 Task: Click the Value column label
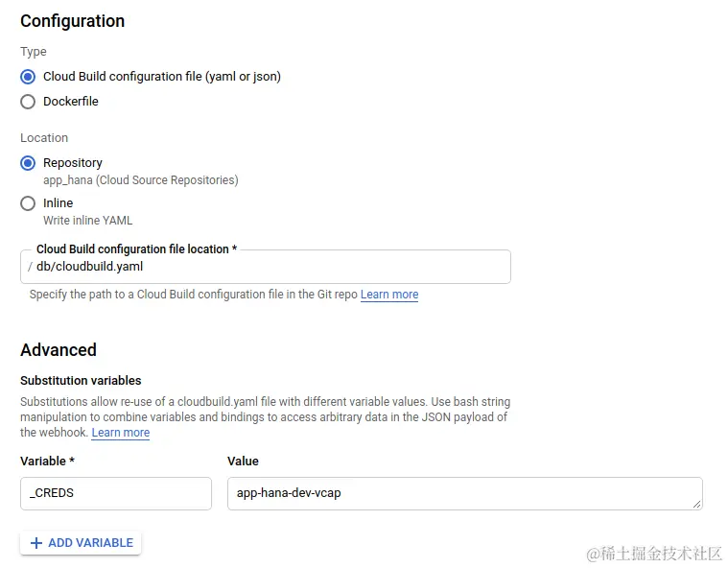coord(243,461)
